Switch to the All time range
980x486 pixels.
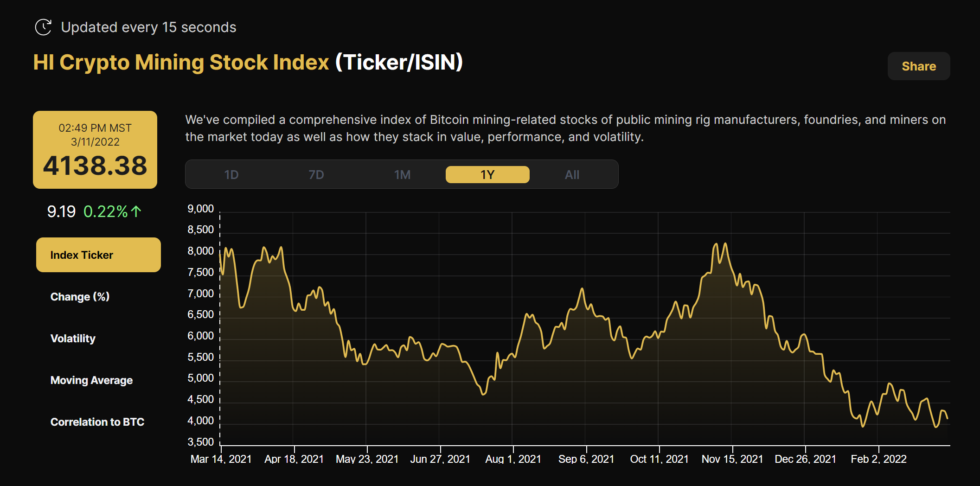click(x=572, y=174)
